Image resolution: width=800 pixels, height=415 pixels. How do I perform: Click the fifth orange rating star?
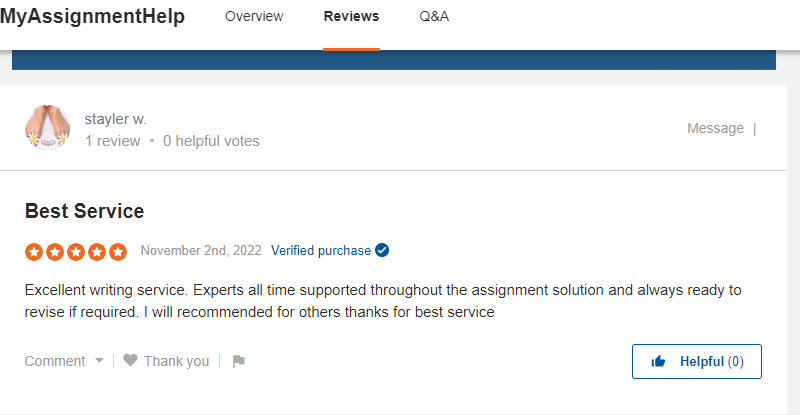click(118, 252)
